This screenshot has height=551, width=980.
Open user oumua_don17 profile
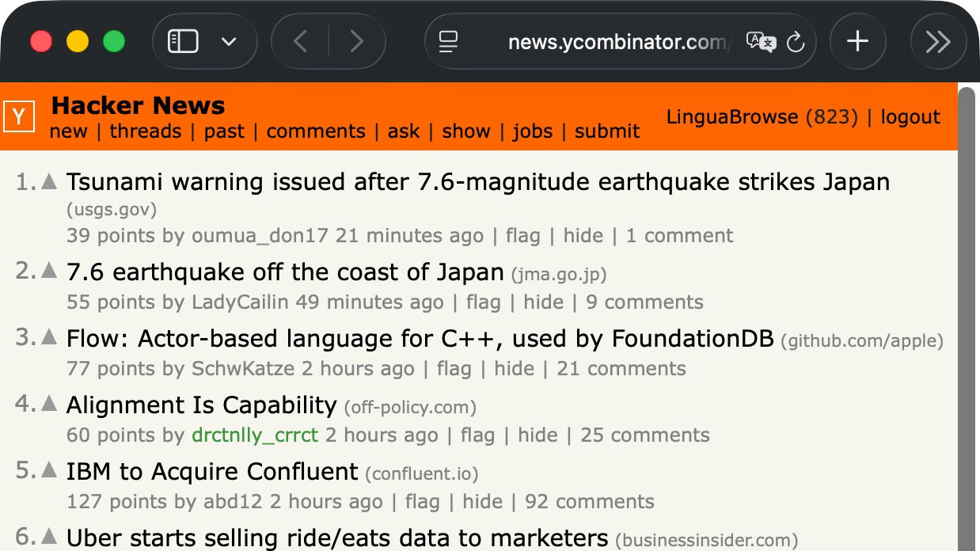tap(260, 236)
